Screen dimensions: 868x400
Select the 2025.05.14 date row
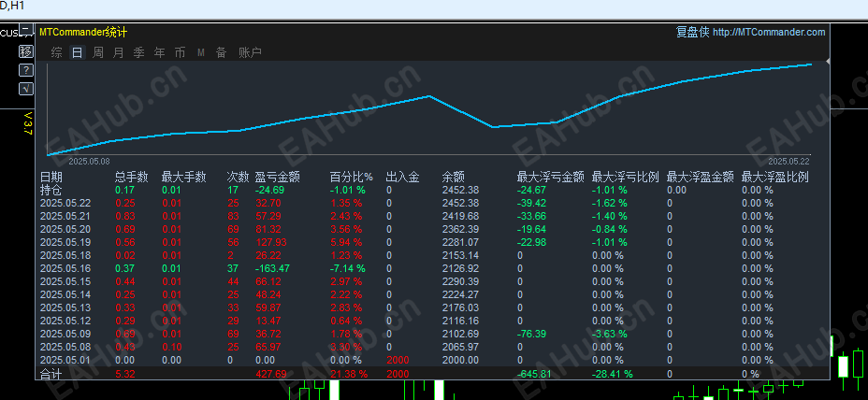coord(65,294)
